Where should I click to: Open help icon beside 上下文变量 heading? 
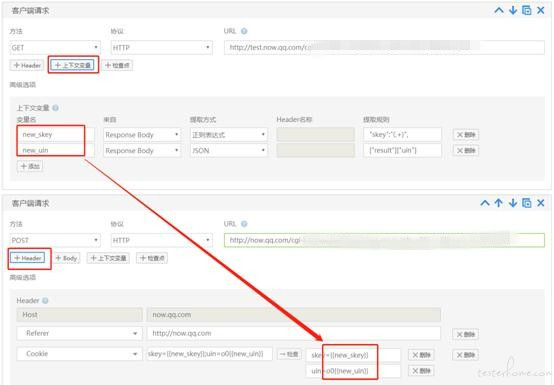(55, 108)
